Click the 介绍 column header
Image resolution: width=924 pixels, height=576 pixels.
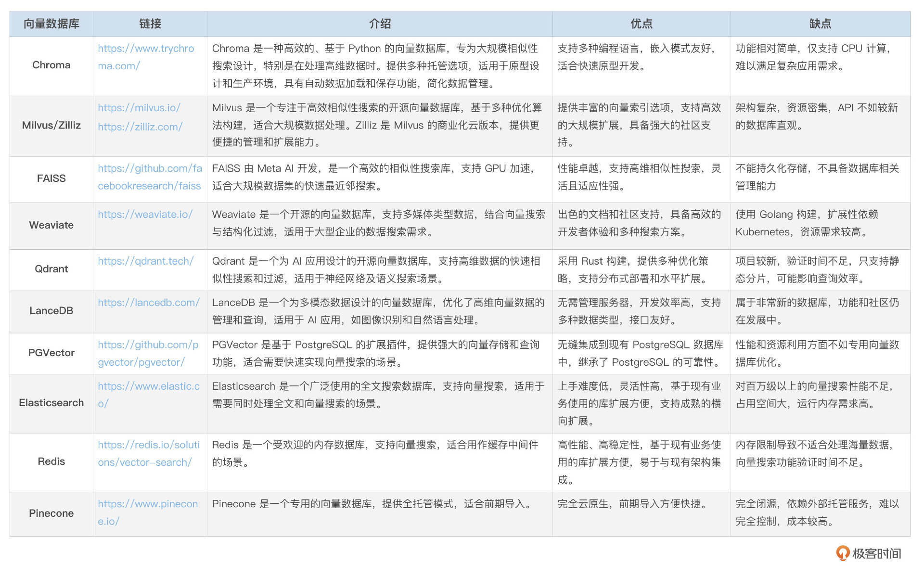(380, 24)
